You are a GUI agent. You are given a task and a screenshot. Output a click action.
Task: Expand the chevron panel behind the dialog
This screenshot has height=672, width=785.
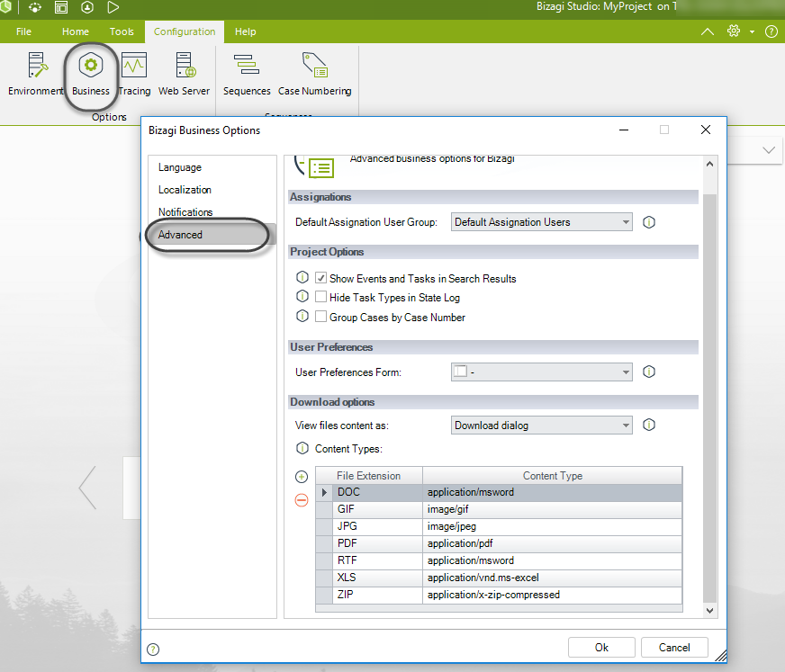(769, 150)
